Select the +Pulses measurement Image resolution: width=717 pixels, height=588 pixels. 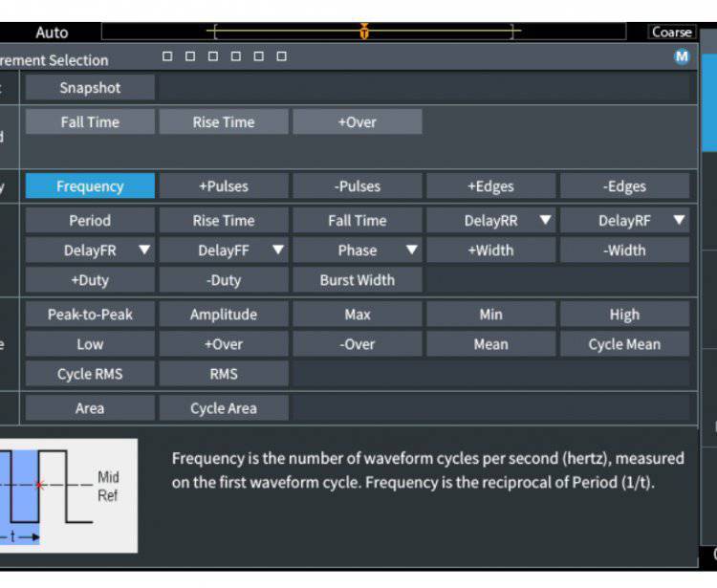coord(224,186)
